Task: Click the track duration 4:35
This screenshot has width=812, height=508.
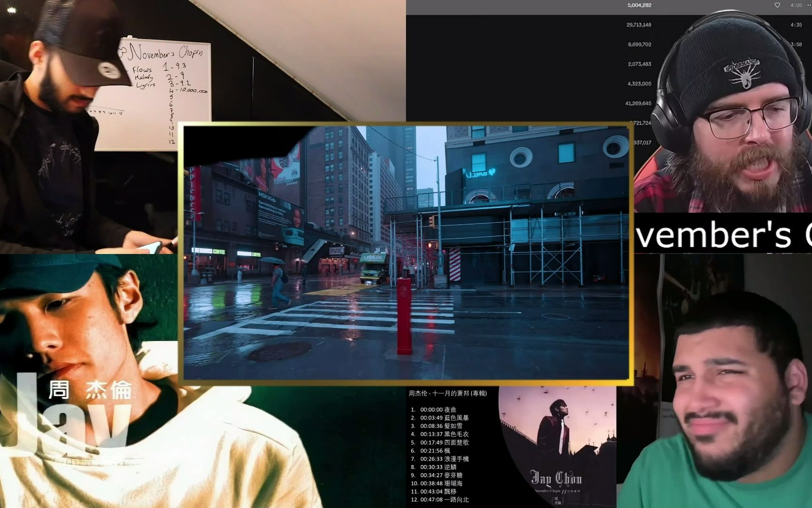Action: click(796, 25)
